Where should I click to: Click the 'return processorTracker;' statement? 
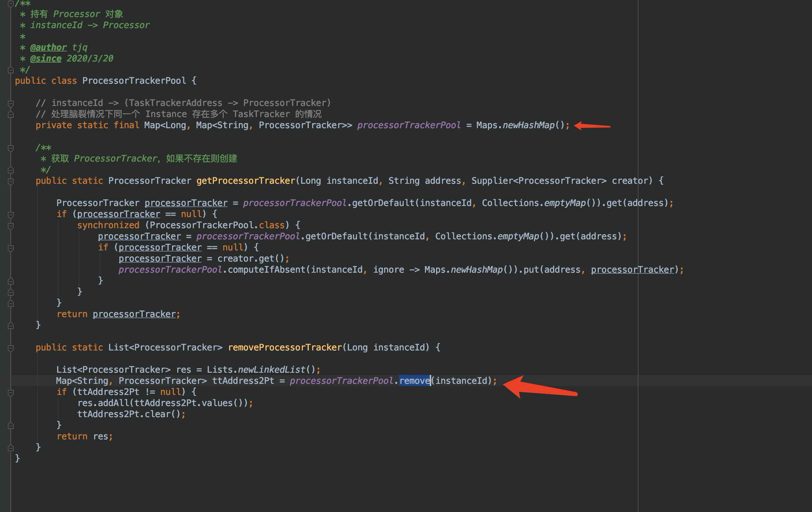point(118,314)
